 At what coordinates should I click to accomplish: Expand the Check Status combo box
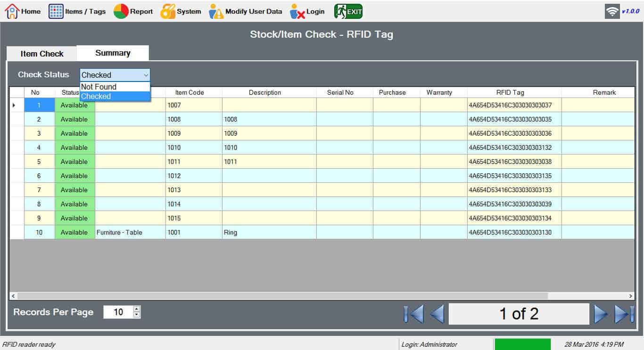pos(146,75)
